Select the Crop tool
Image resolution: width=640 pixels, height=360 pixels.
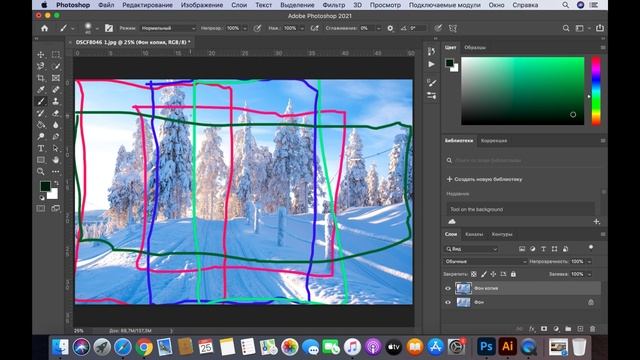(41, 78)
